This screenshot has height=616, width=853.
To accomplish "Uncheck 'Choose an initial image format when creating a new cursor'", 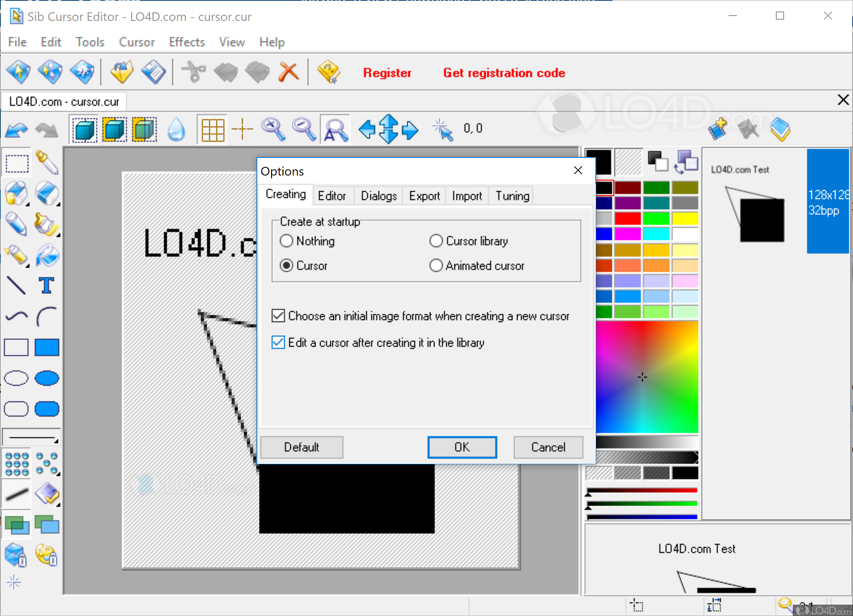I will 278,316.
